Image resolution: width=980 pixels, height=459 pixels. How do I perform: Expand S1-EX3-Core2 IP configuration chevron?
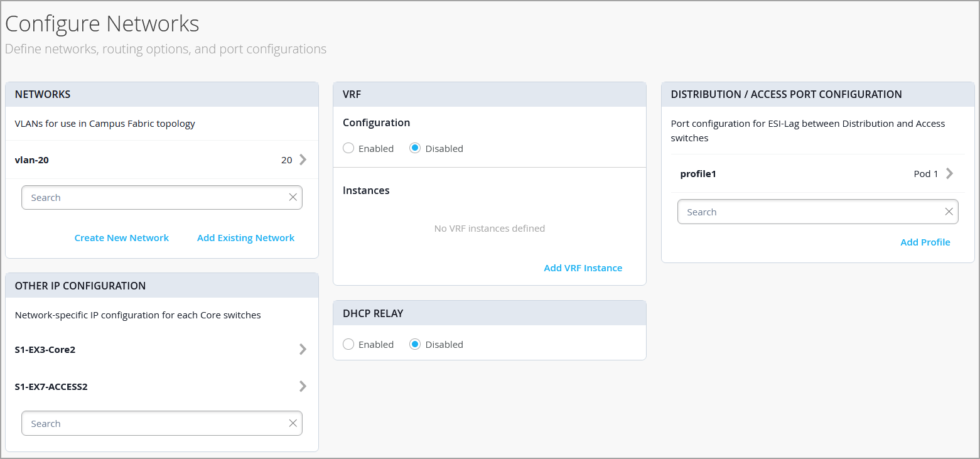[x=303, y=349]
